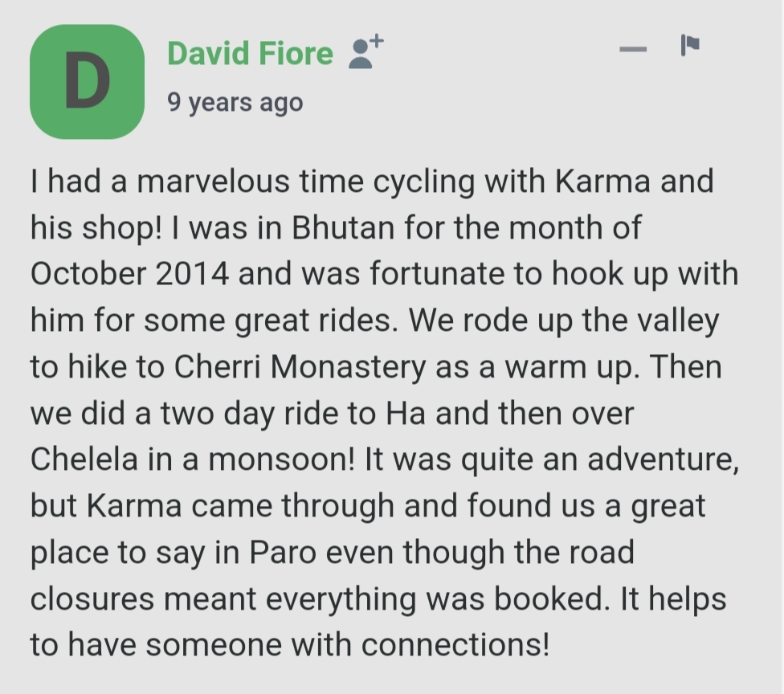This screenshot has height=694, width=784.
Task: Click the follow user icon beside David Fiore
Action: click(365, 51)
